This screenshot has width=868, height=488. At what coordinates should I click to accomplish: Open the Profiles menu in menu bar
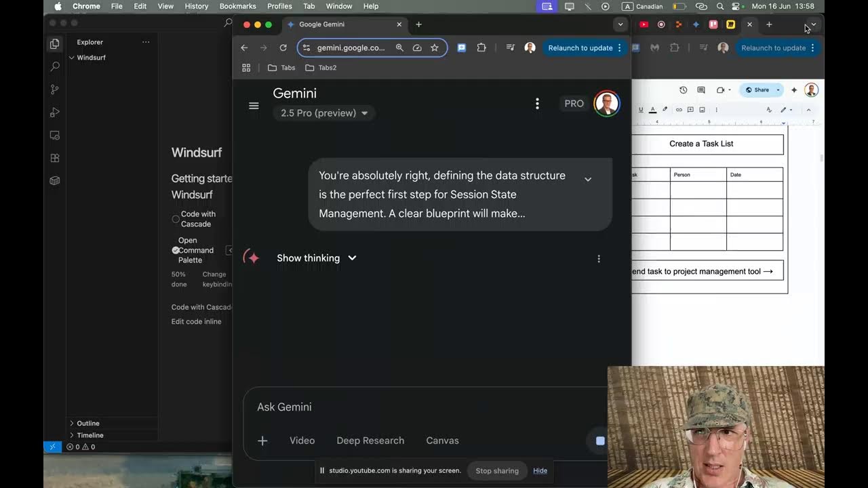point(279,6)
